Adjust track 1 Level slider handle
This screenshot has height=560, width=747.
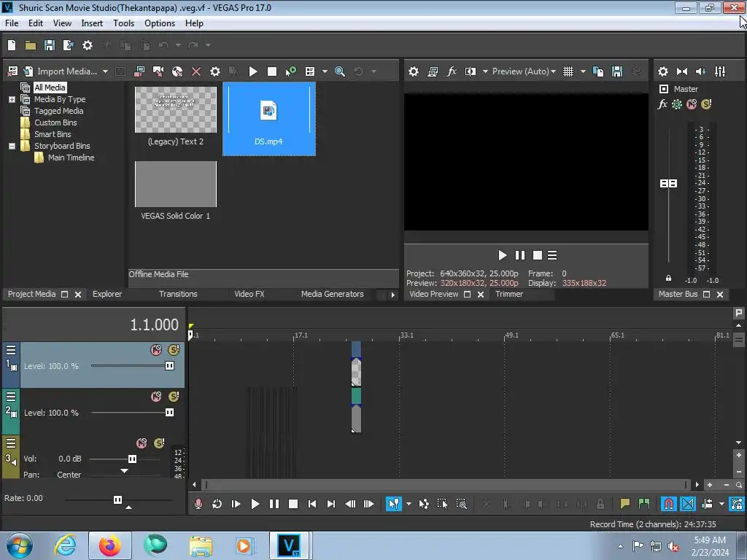[x=169, y=366]
